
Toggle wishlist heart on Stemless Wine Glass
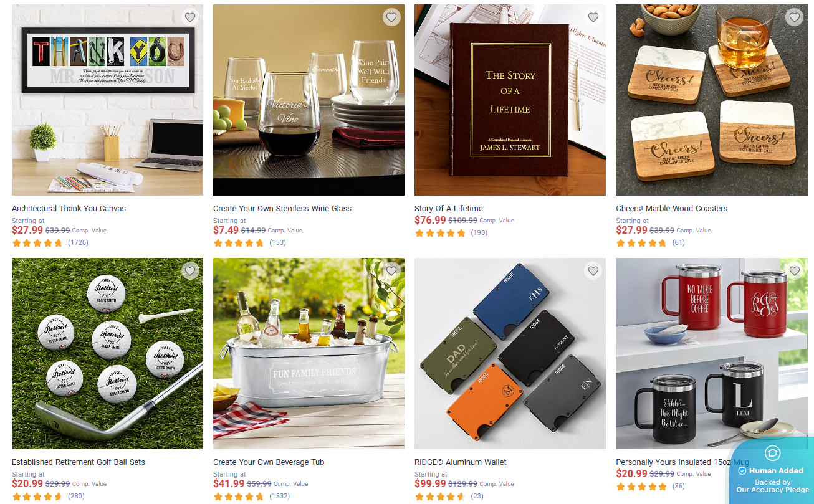(x=391, y=17)
